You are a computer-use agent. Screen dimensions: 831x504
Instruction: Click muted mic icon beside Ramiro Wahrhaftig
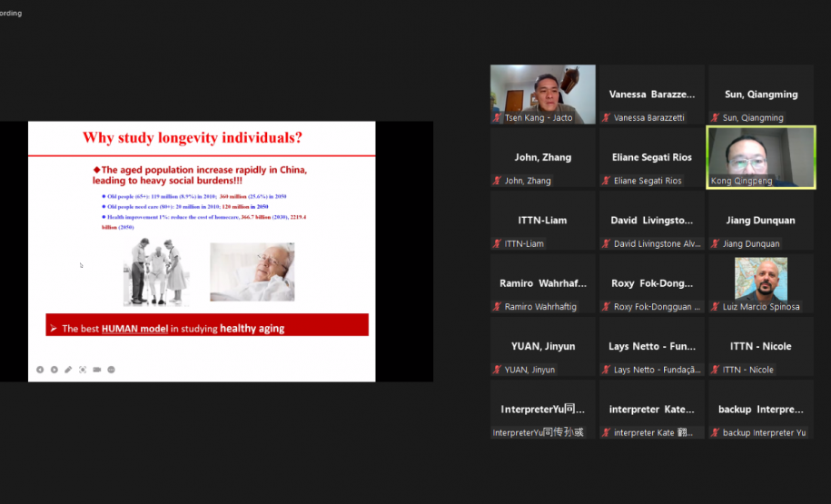(497, 307)
